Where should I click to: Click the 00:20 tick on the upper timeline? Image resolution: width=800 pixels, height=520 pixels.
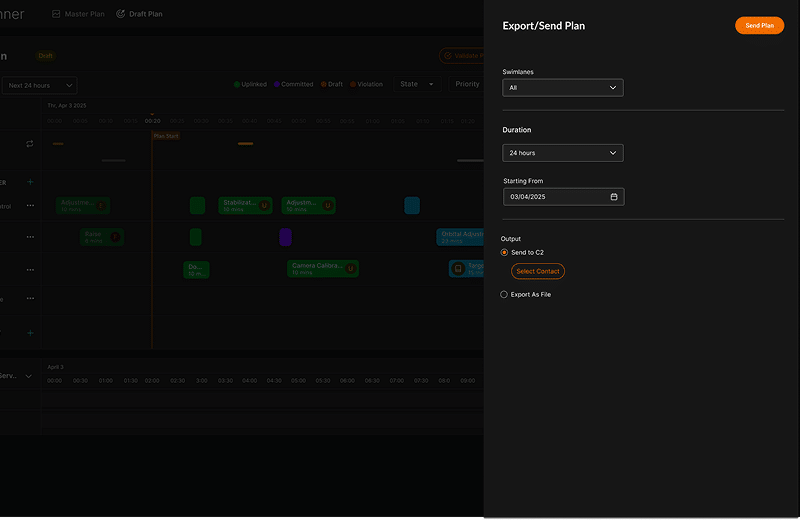point(153,121)
